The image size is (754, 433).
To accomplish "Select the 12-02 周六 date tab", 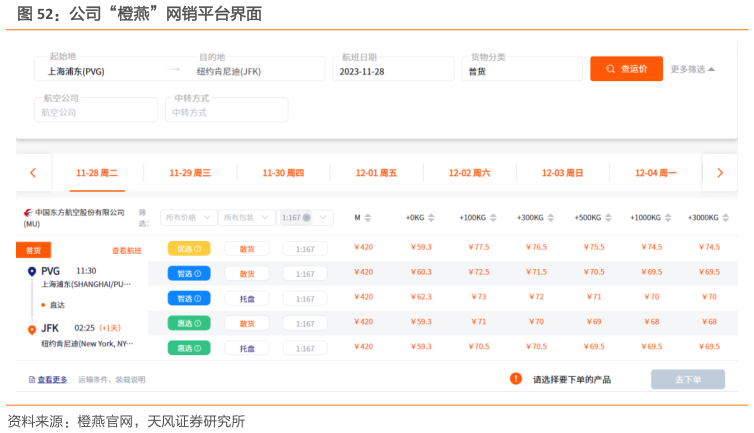I will coord(470,173).
